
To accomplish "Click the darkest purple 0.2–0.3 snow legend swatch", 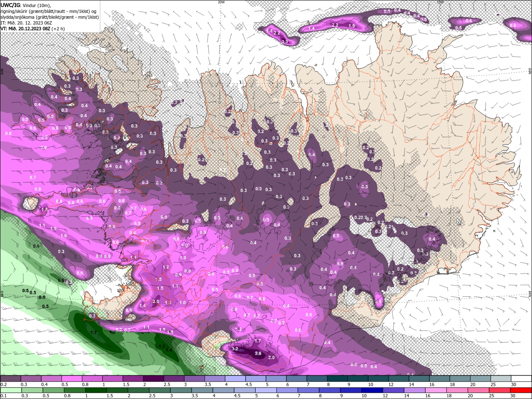I will pos(10,379).
